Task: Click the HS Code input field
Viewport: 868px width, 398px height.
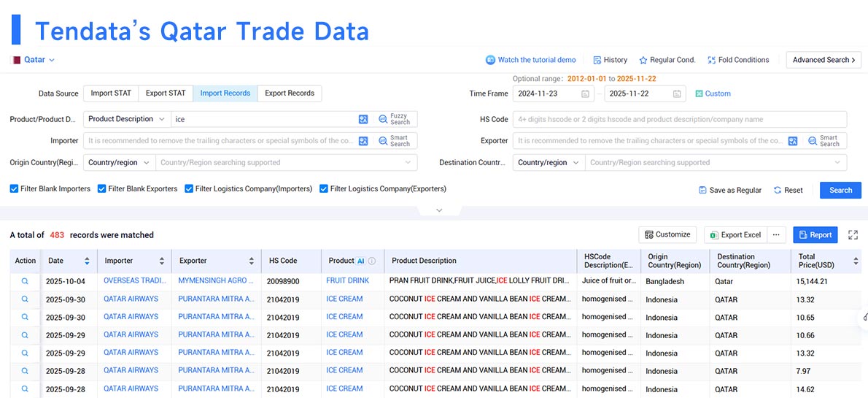Action: click(680, 119)
